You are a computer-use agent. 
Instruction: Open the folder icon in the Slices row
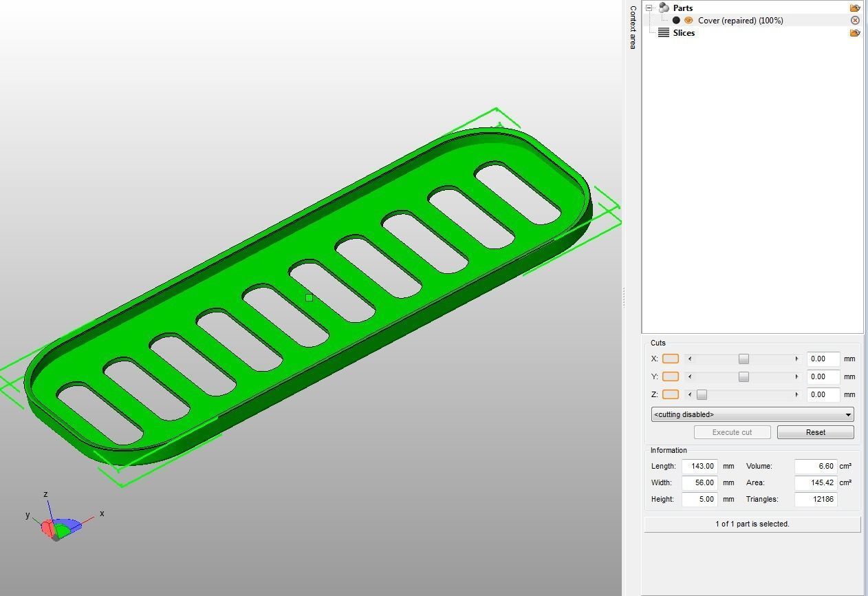coord(855,32)
